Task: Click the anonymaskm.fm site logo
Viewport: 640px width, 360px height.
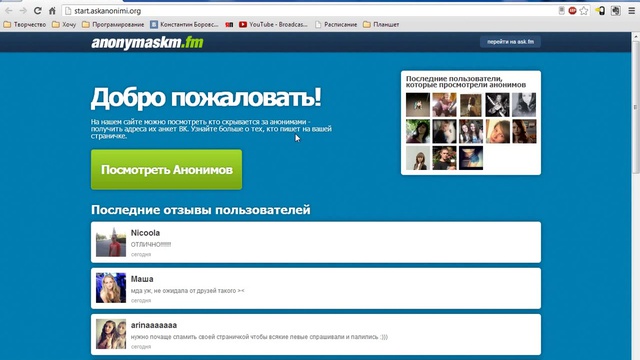Action: click(x=147, y=42)
